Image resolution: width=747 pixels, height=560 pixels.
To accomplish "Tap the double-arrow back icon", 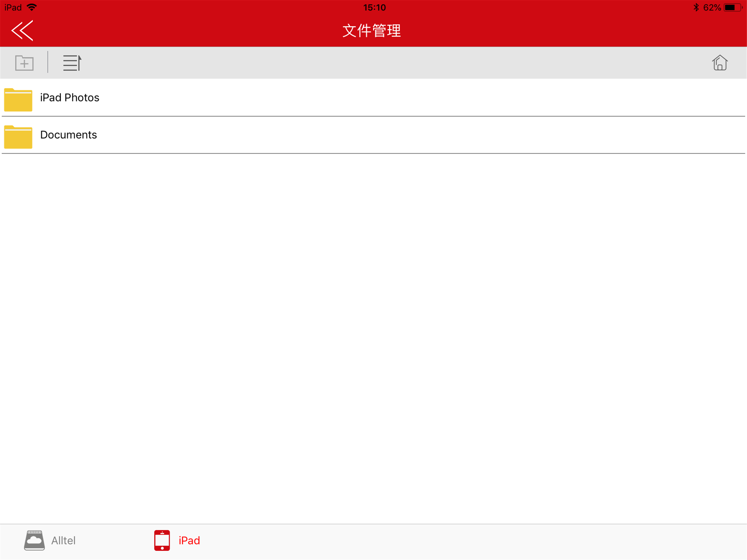I will [x=22, y=30].
